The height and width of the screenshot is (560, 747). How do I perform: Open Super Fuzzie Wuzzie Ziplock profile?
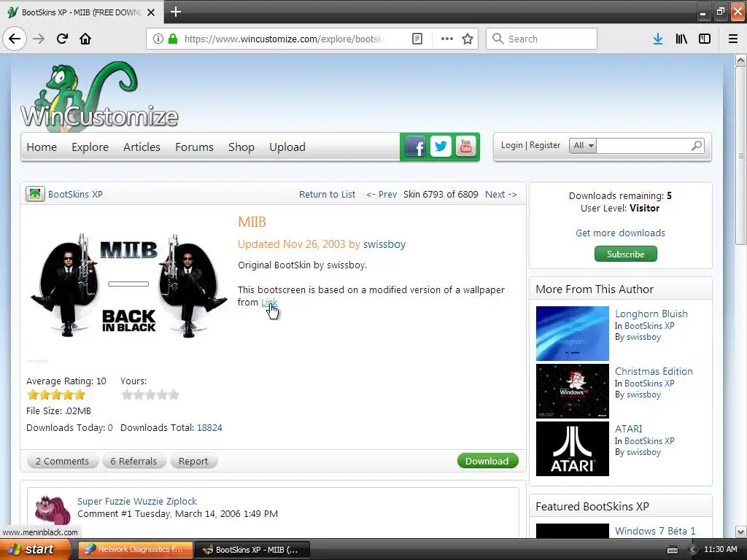coord(136,501)
